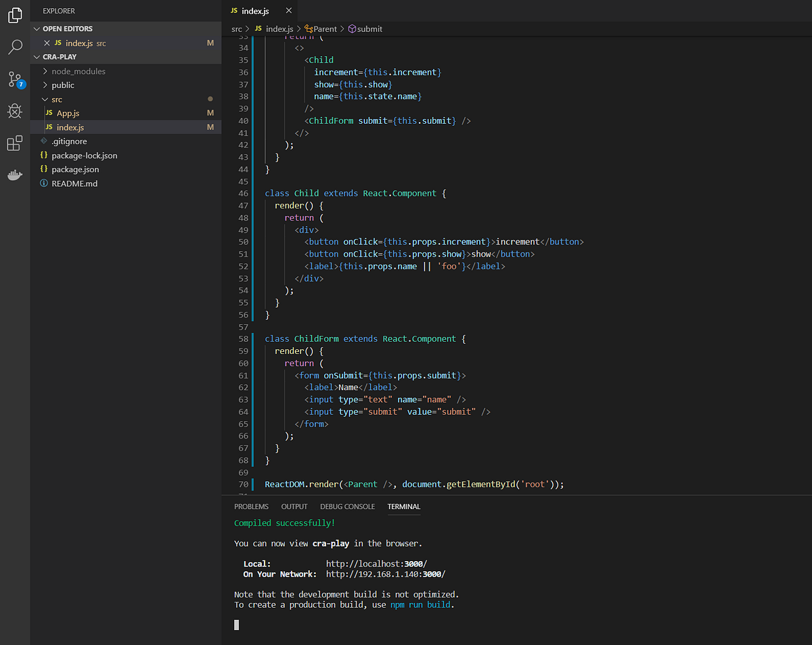Open README.md file
Screen dimensions: 812x645
tap(74, 183)
